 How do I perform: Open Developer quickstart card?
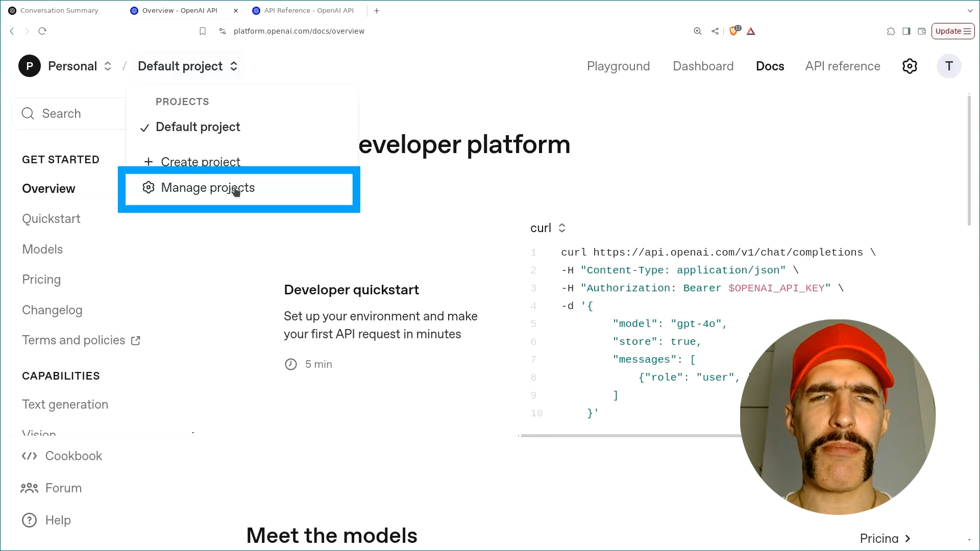pyautogui.click(x=381, y=327)
